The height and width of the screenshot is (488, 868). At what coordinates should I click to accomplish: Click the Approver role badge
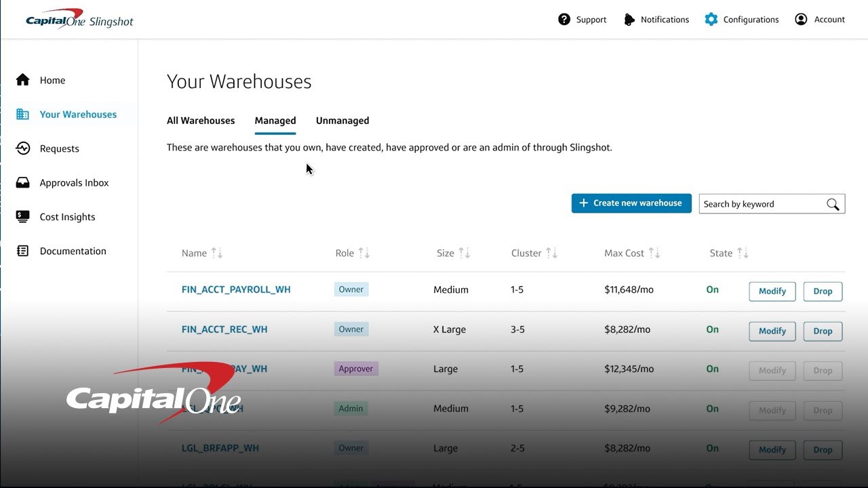tap(356, 369)
